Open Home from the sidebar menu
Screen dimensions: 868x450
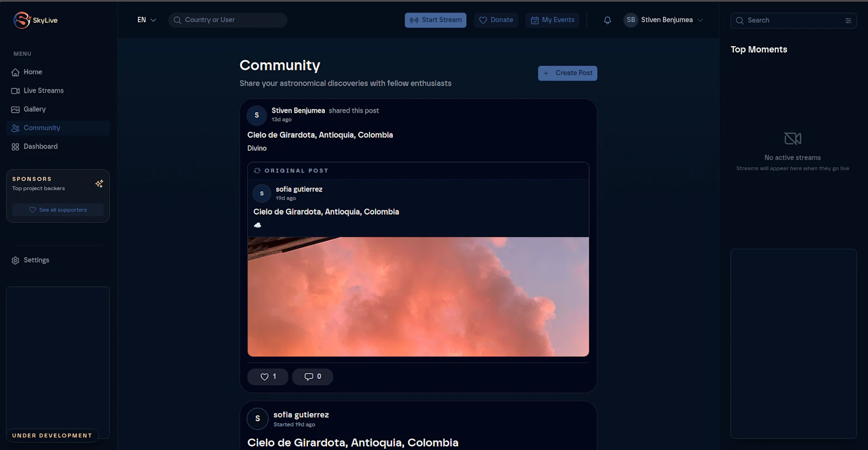click(x=58, y=72)
